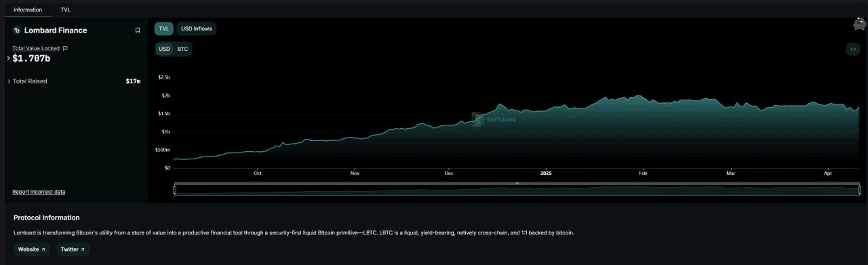Bookmark the Lombard Finance protocol
The width and height of the screenshot is (868, 265).
(138, 30)
